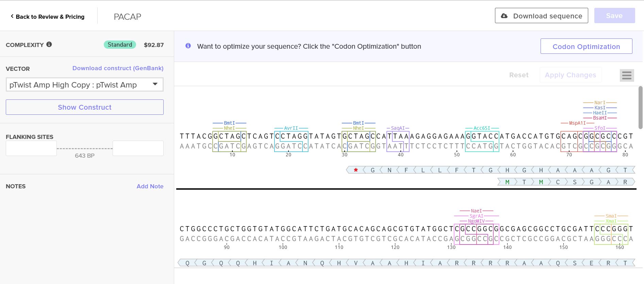644x284 pixels.
Task: Click the cloud download icon
Action: [505, 16]
